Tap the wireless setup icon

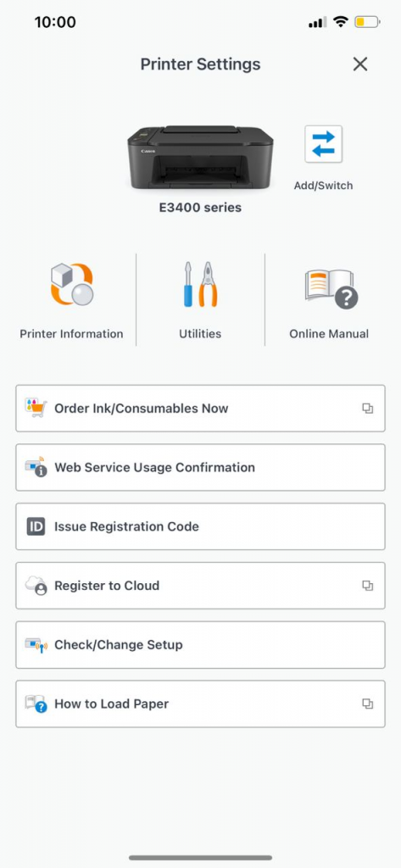point(36,645)
